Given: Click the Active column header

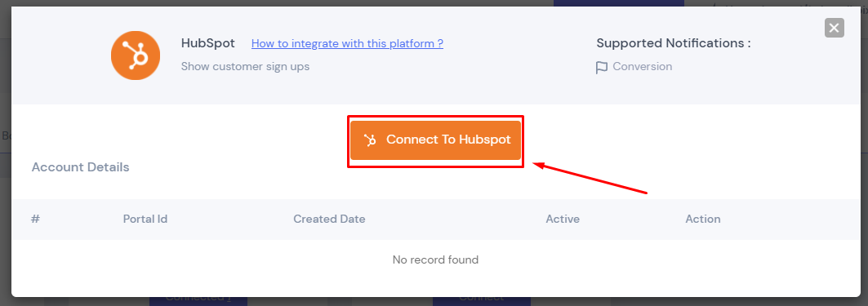Looking at the screenshot, I should (563, 220).
